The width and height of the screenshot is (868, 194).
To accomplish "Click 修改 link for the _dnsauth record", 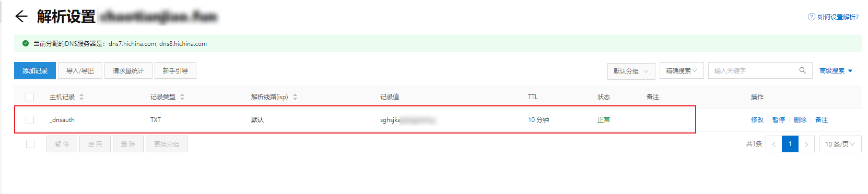I will pos(757,120).
